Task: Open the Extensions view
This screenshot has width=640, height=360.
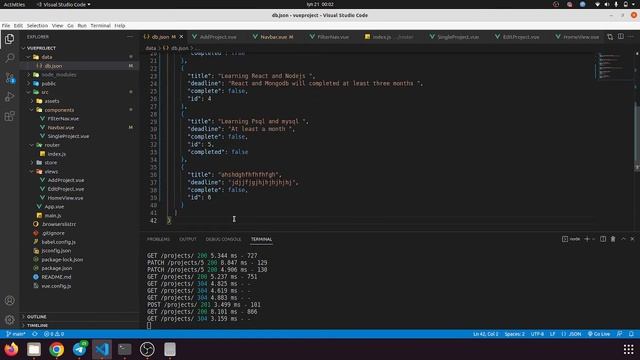Action: [9, 116]
